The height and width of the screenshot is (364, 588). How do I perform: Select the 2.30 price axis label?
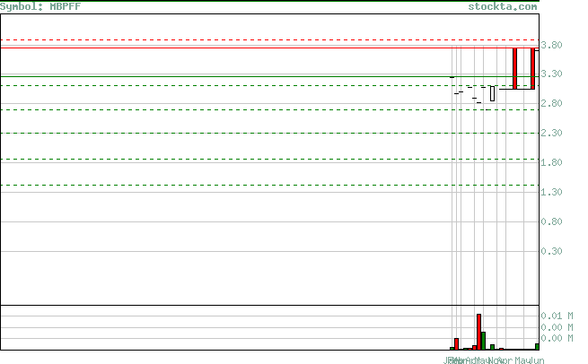pyautogui.click(x=551, y=133)
